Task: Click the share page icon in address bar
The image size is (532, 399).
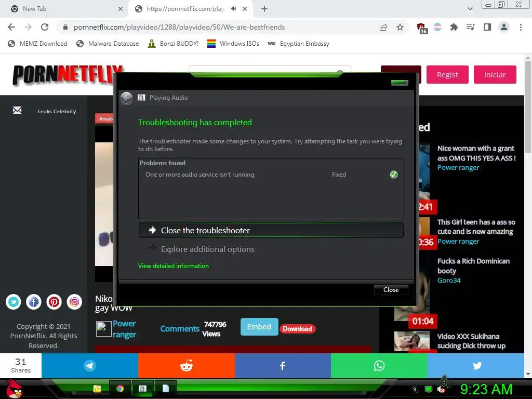Action: click(383, 27)
